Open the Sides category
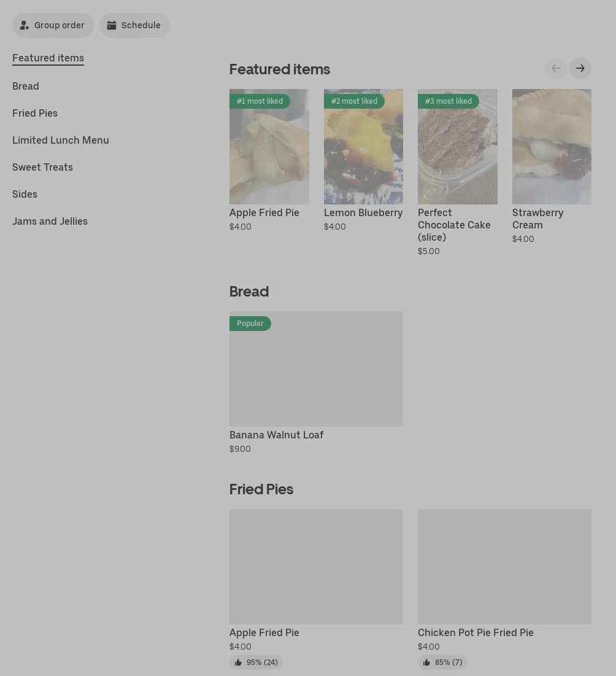 click(x=25, y=194)
